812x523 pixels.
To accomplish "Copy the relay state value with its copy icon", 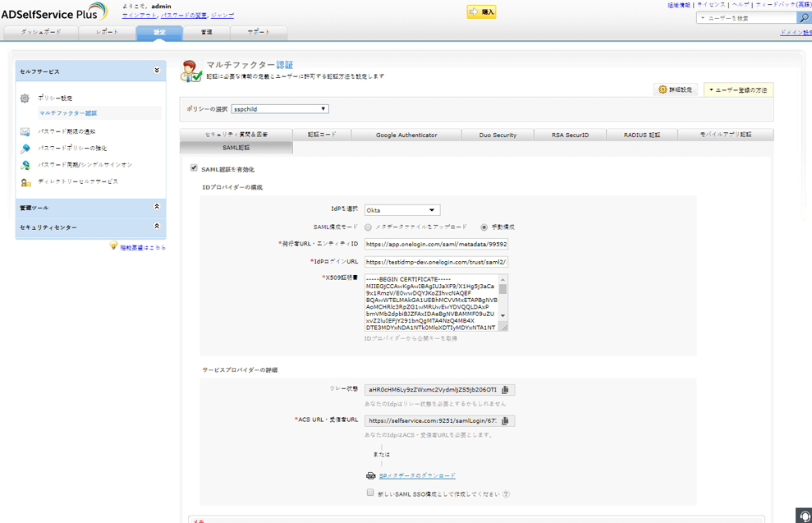I will (x=506, y=390).
